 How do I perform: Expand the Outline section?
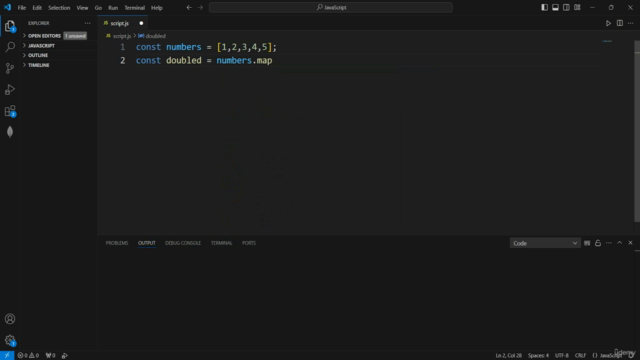click(x=59, y=55)
